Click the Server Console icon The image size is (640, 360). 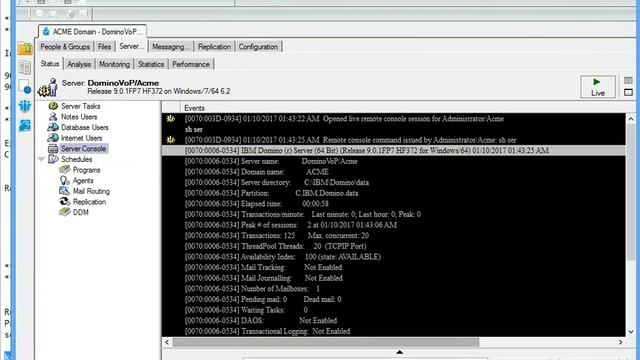[x=53, y=149]
